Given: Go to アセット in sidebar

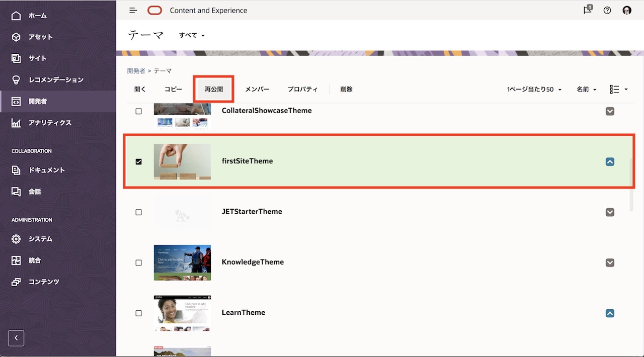Looking at the screenshot, I should click(40, 37).
